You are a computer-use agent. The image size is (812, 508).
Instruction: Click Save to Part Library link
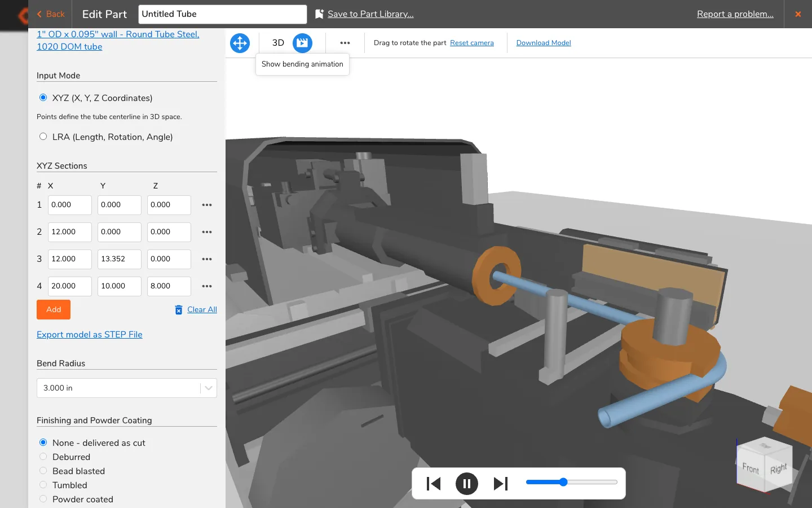point(370,14)
